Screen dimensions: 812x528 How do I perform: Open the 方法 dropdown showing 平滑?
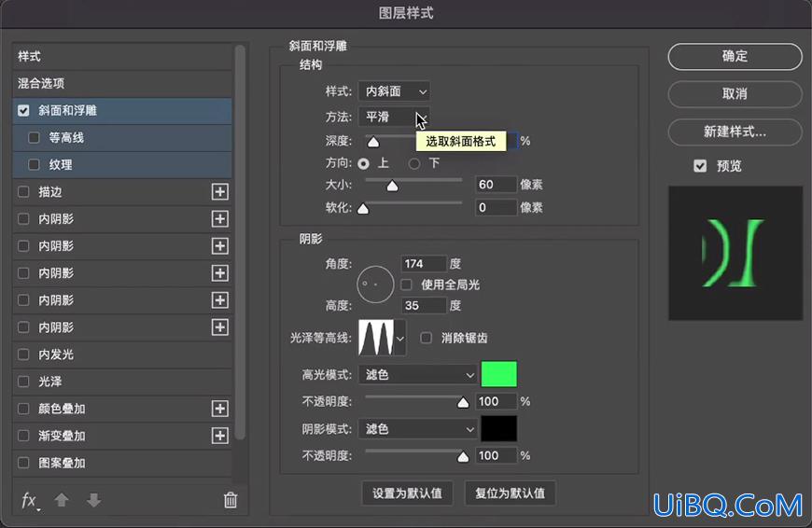click(x=394, y=117)
